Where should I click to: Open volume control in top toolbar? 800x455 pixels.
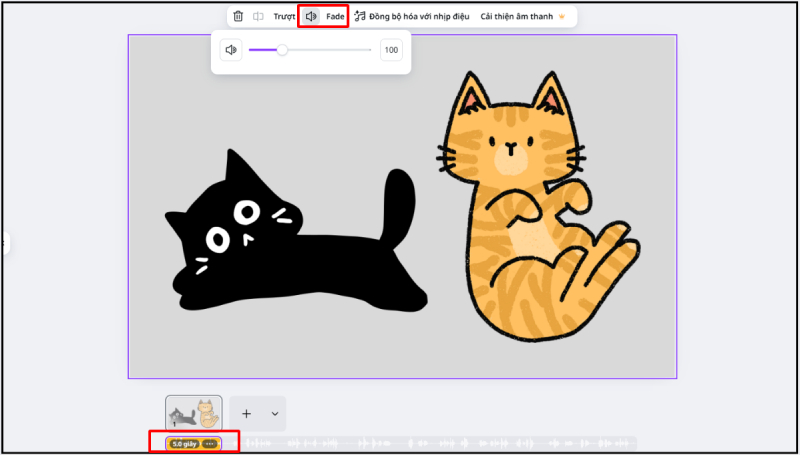(311, 16)
